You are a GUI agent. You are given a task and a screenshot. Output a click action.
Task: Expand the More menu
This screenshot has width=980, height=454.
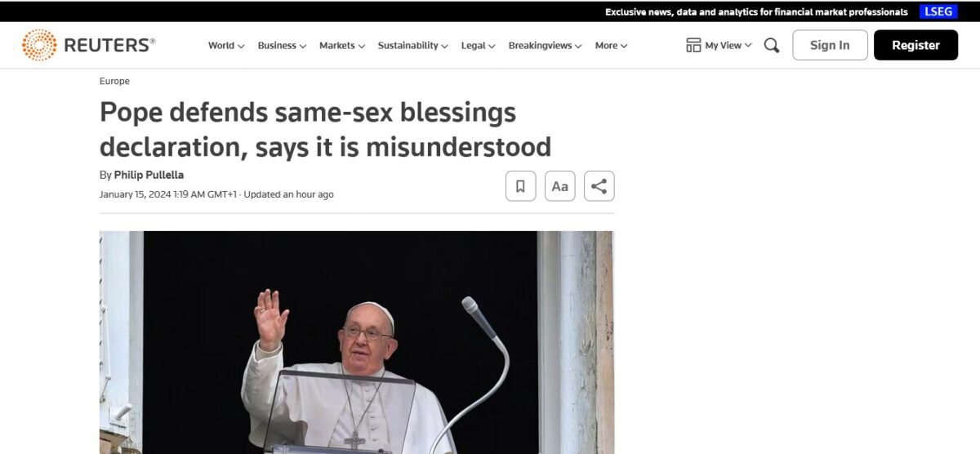click(611, 46)
